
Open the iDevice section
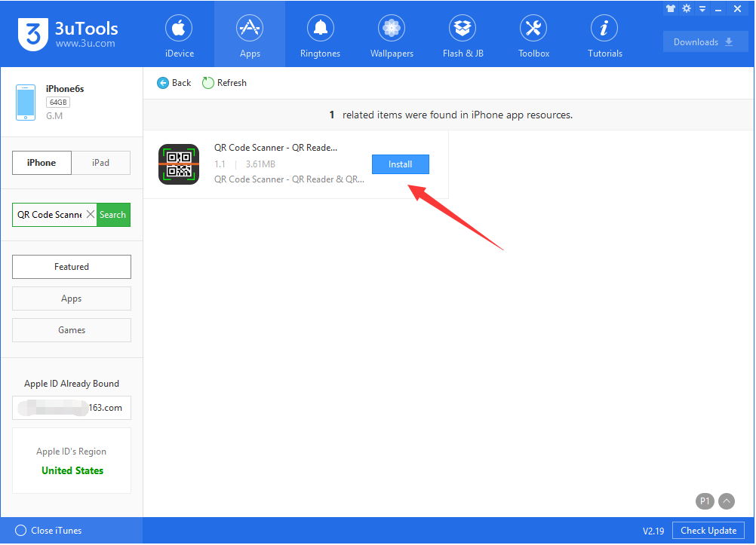pos(179,36)
